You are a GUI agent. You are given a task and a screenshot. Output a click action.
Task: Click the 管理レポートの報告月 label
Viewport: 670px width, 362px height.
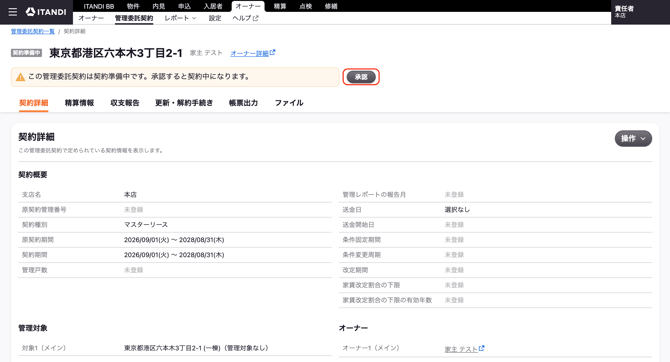coord(374,195)
